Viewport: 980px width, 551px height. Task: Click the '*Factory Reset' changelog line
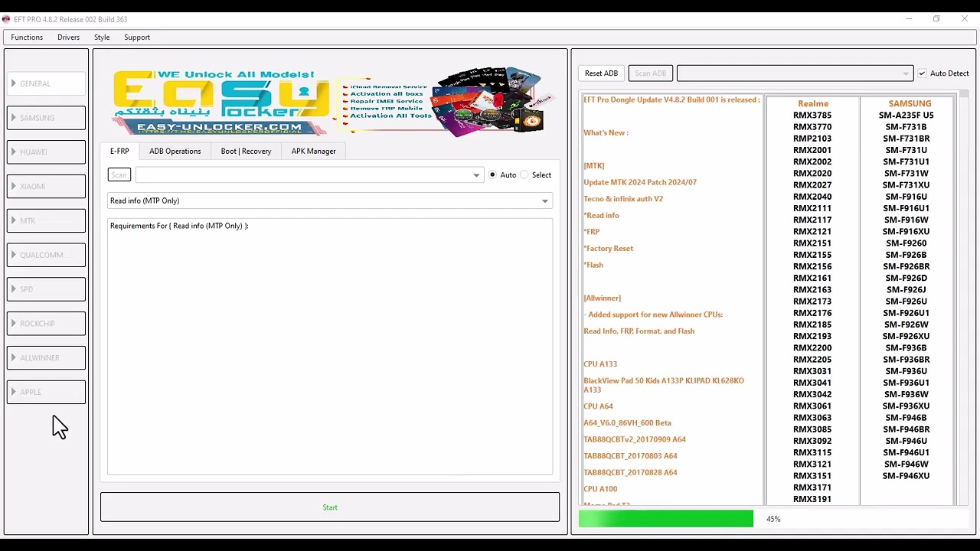[608, 249]
